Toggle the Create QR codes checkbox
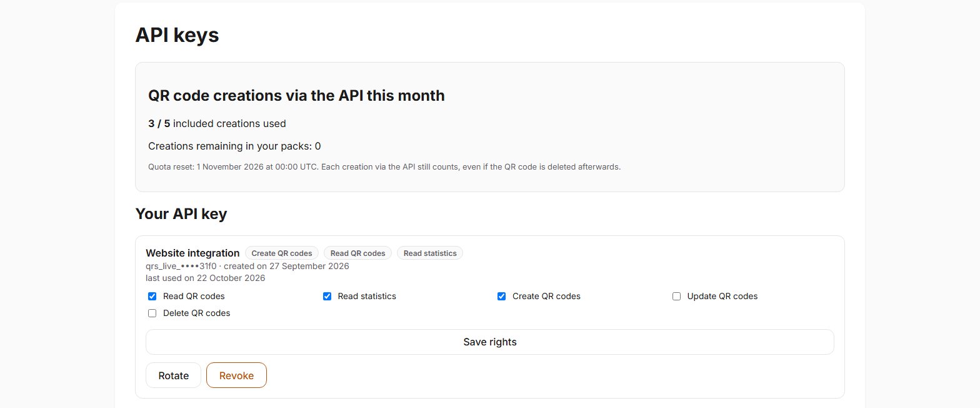 [x=501, y=296]
